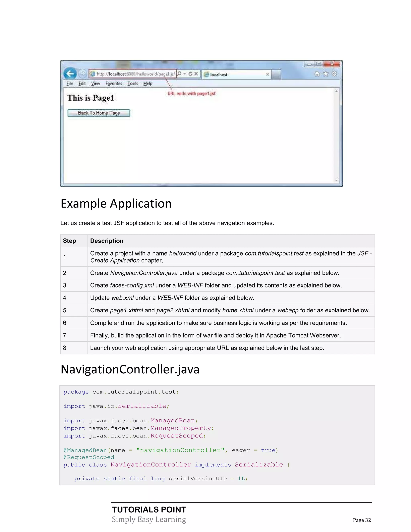411x532 pixels.
Task: Open the Tools menu
Action: pos(133,84)
